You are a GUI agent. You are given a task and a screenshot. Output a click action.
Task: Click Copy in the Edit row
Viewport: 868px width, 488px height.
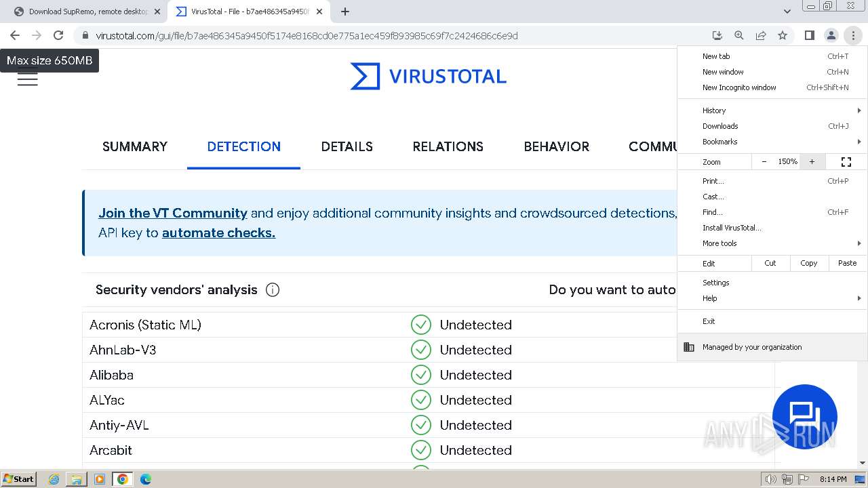[x=809, y=263]
